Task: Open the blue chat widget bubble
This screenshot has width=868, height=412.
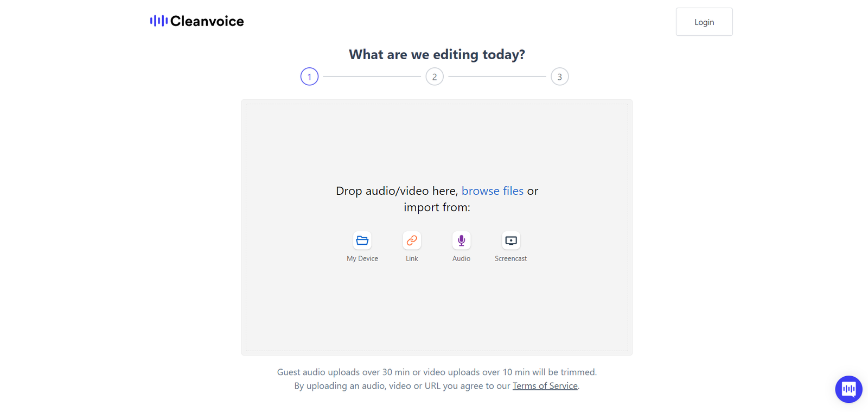Action: tap(848, 389)
